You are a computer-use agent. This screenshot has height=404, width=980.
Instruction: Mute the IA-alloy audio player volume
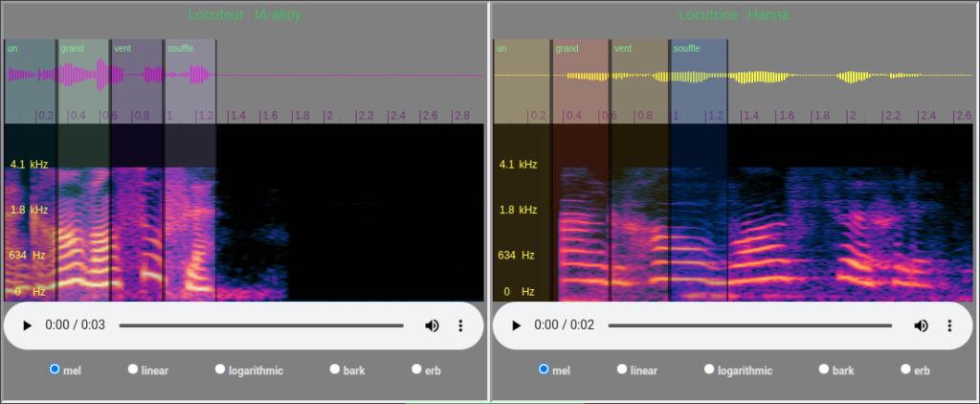point(432,325)
